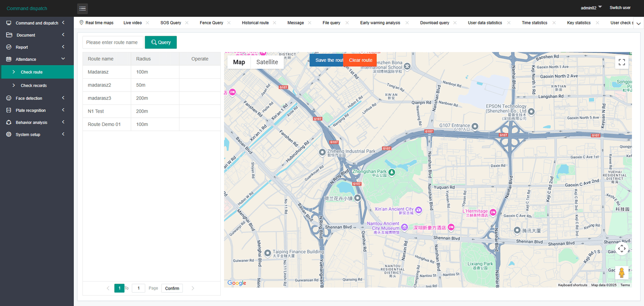Image resolution: width=644 pixels, height=306 pixels.
Task: Switch the map to Satellite view
Action: pos(267,62)
